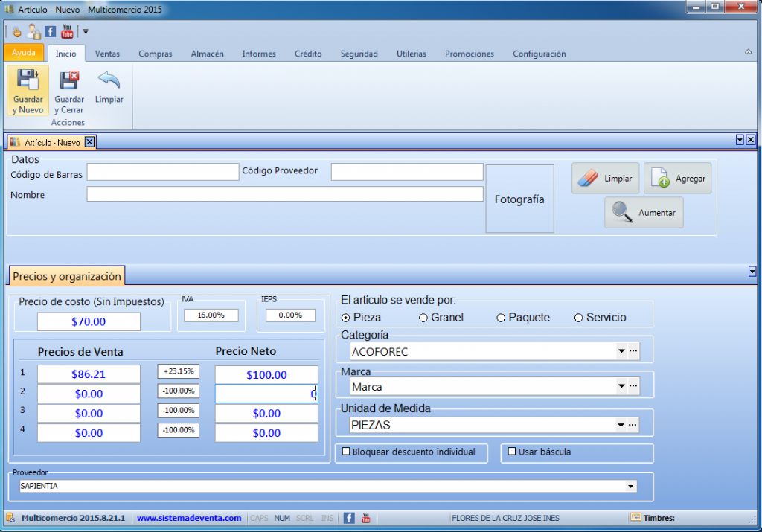Viewport: 762px width, 532px height.
Task: Click sale price 4 field $0.00
Action: point(89,433)
